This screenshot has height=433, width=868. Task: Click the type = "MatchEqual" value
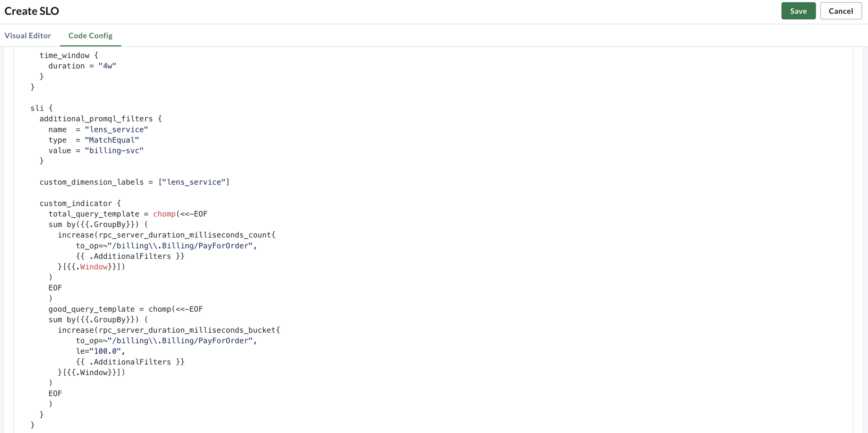(112, 140)
